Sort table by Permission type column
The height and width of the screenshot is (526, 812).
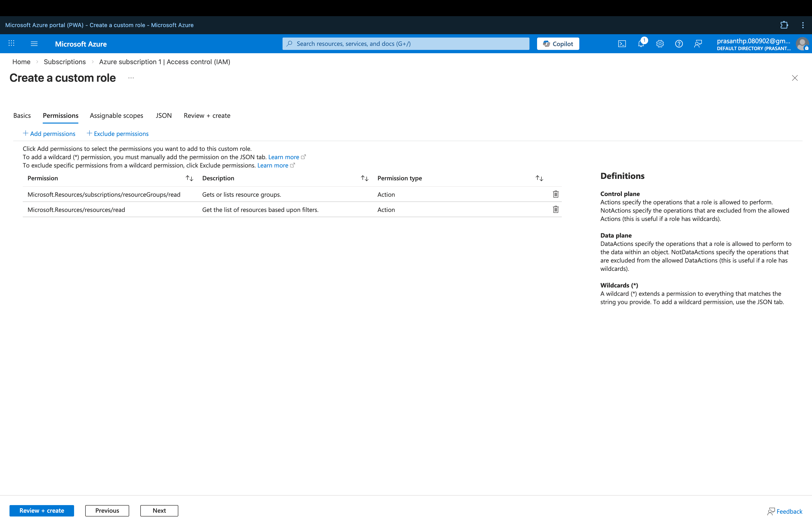539,178
